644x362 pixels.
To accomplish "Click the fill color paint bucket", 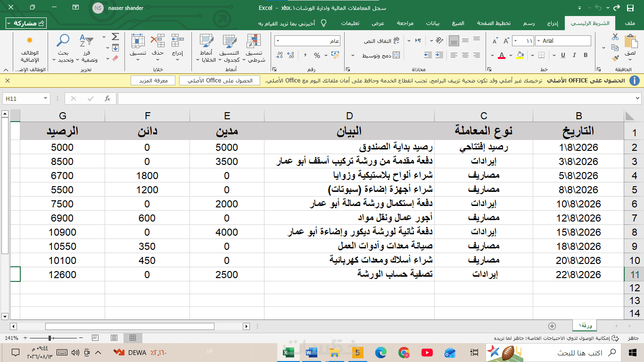I will (520, 55).
